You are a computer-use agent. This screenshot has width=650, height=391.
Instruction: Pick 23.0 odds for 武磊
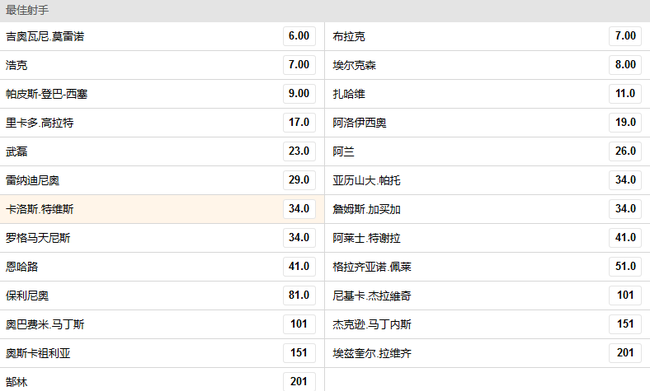pos(299,151)
